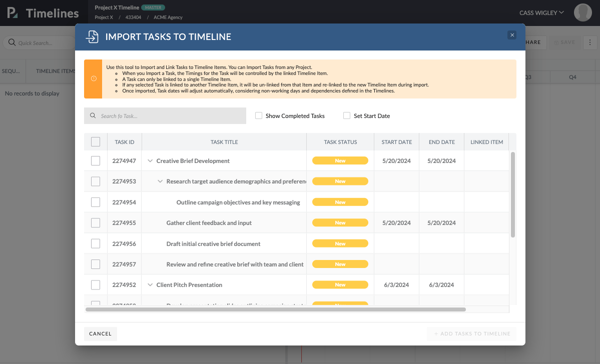The image size is (600, 364).
Task: Open the Cass Wigley user dropdown
Action: point(541,12)
